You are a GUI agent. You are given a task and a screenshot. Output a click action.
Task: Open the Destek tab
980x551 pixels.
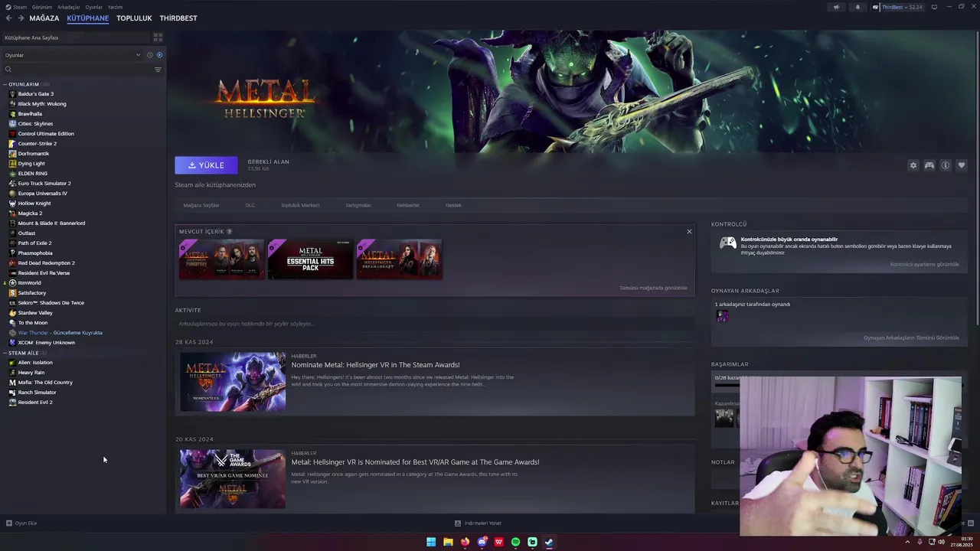pos(453,205)
